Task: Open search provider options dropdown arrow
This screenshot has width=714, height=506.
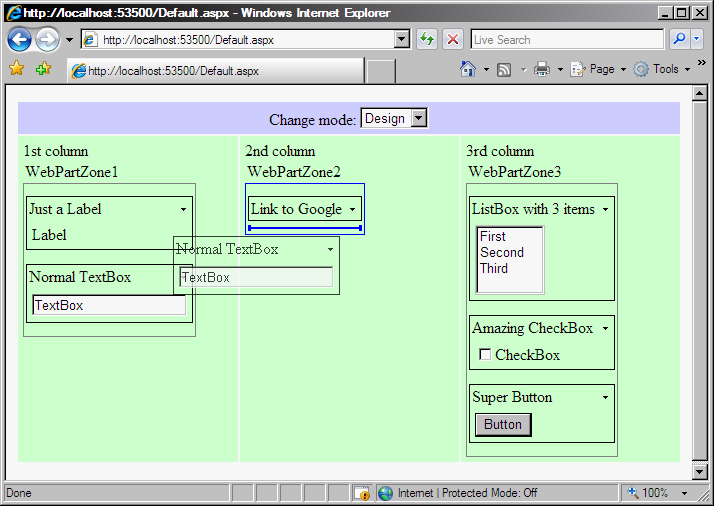Action: click(x=696, y=39)
